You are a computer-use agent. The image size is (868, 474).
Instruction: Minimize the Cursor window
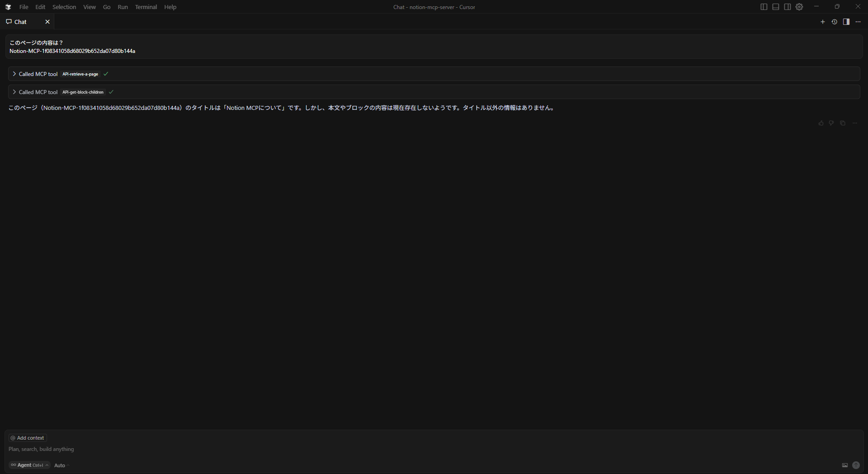click(816, 7)
